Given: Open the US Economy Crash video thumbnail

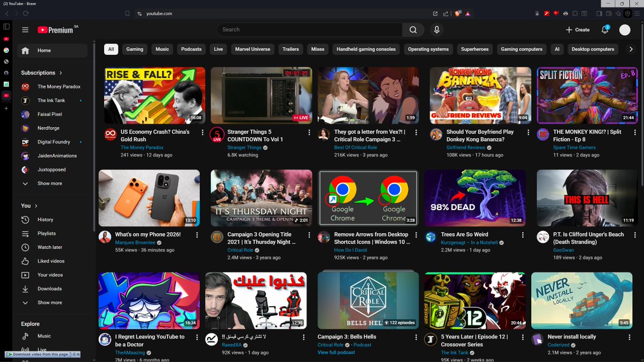Looking at the screenshot, I should tap(155, 95).
